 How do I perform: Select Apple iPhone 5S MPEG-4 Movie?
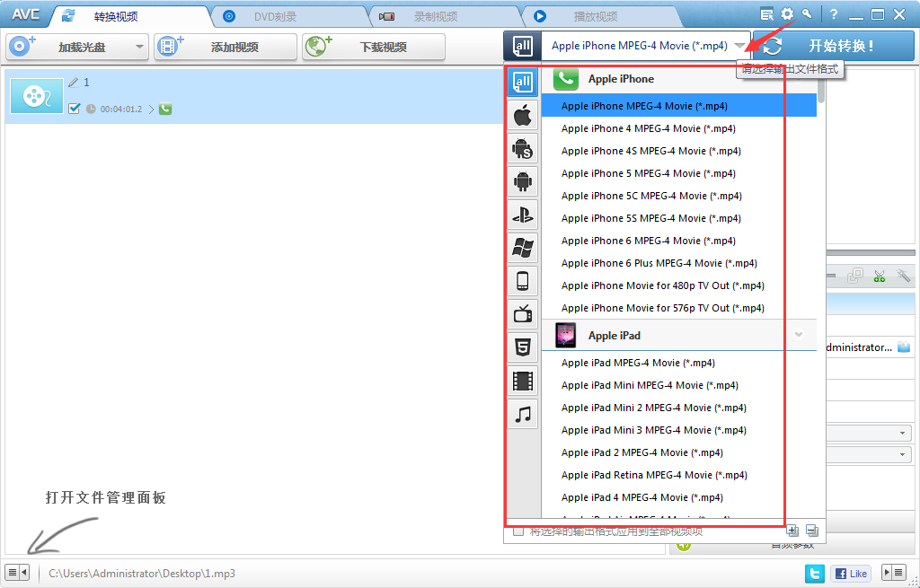tap(679, 218)
